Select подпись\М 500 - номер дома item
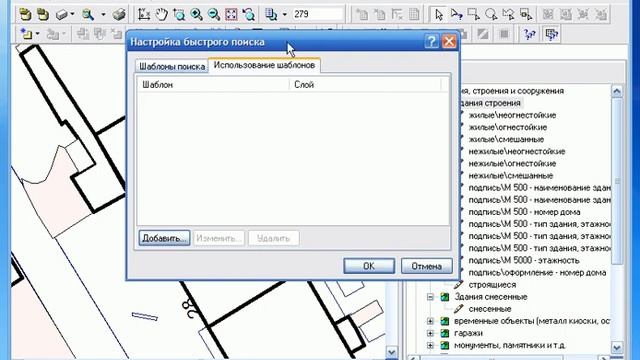 click(524, 212)
